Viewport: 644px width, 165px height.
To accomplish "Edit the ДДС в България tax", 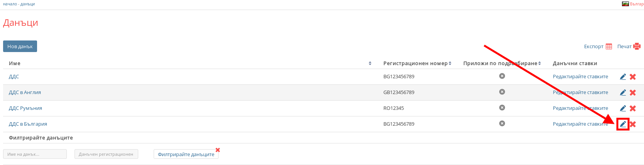I will [623, 124].
